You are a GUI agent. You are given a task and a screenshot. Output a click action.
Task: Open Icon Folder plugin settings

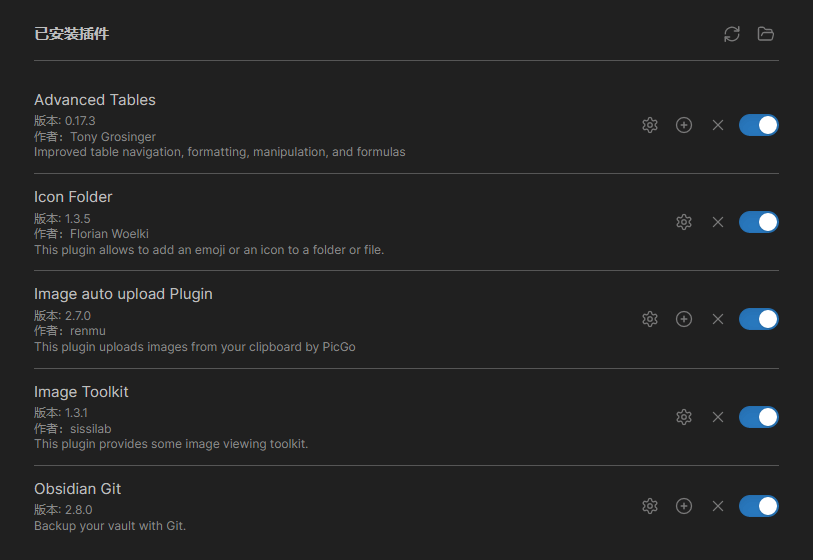pyautogui.click(x=684, y=222)
